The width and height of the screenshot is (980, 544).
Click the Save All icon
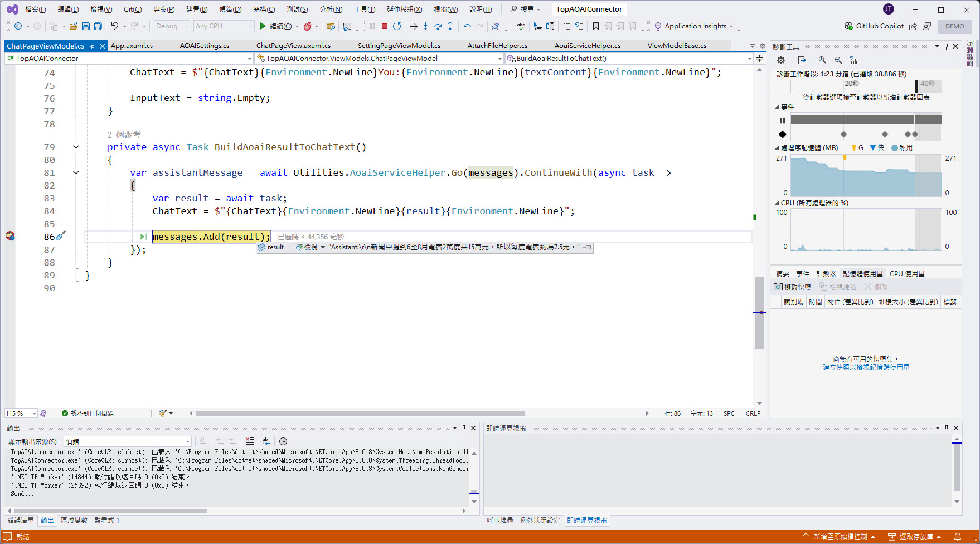click(x=98, y=26)
